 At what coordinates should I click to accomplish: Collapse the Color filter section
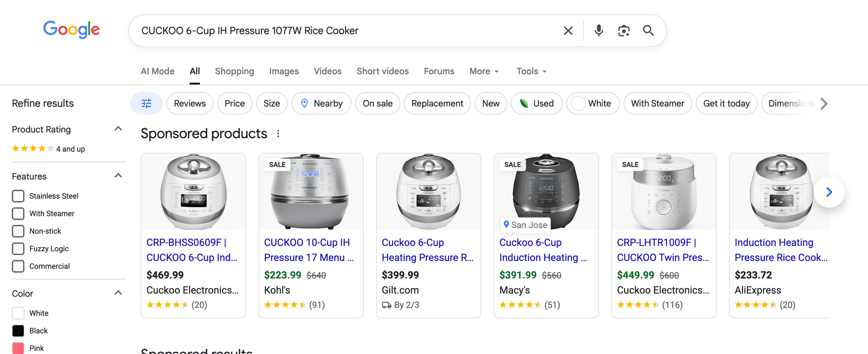point(118,293)
